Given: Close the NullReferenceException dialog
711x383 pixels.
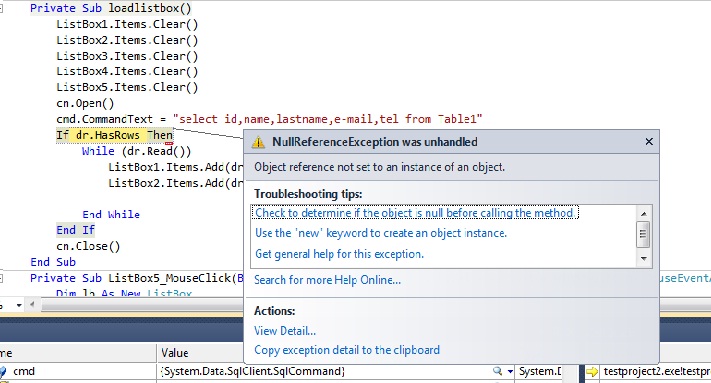Looking at the screenshot, I should click(649, 142).
